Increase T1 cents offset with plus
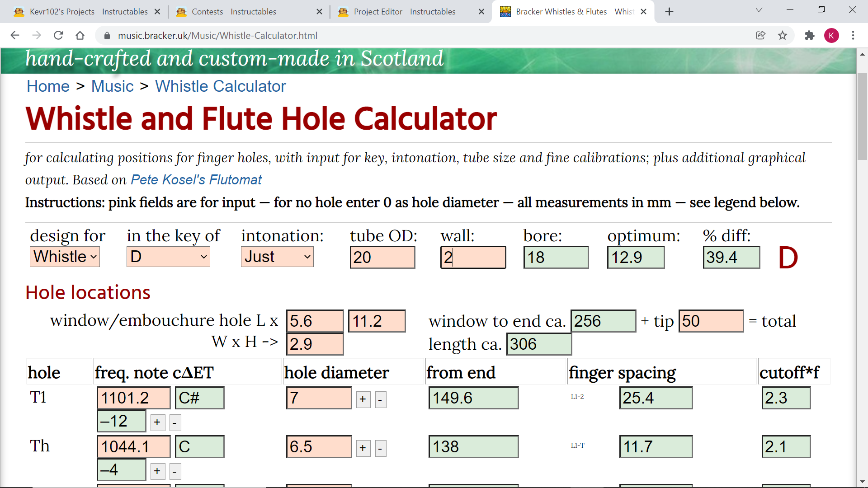Viewport: 868px width, 488px height. [x=157, y=422]
